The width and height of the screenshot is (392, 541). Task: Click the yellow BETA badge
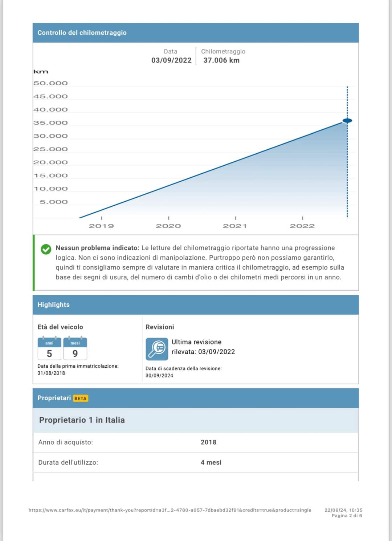pyautogui.click(x=80, y=398)
